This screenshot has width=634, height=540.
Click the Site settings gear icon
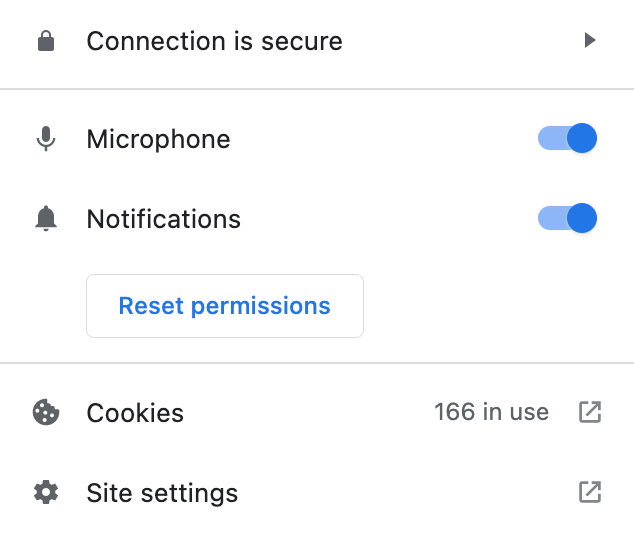click(x=46, y=492)
